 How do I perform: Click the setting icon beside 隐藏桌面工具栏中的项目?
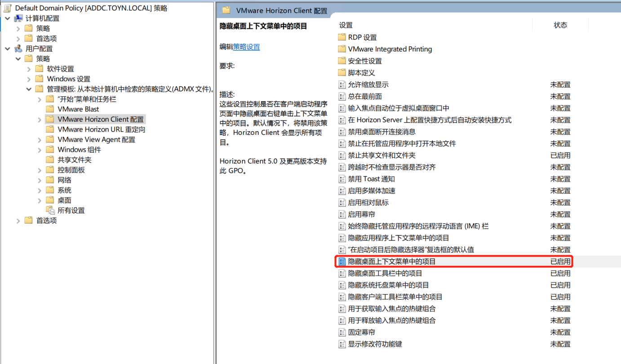[342, 273]
